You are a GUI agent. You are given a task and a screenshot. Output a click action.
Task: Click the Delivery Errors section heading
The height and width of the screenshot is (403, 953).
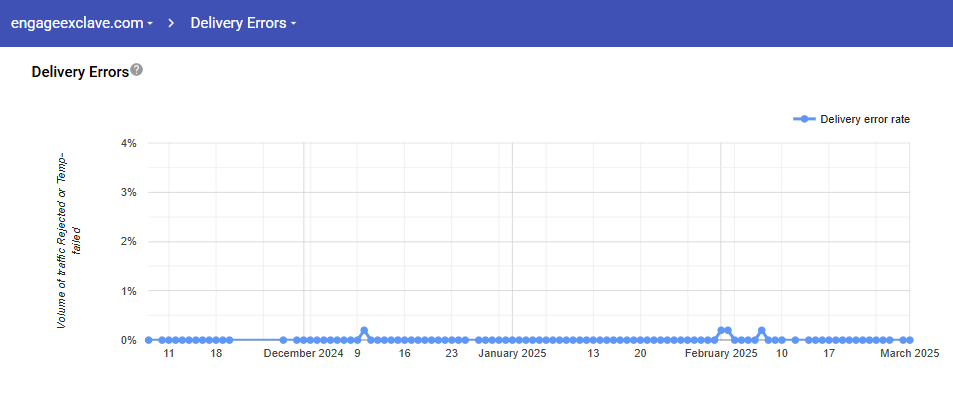pos(80,72)
